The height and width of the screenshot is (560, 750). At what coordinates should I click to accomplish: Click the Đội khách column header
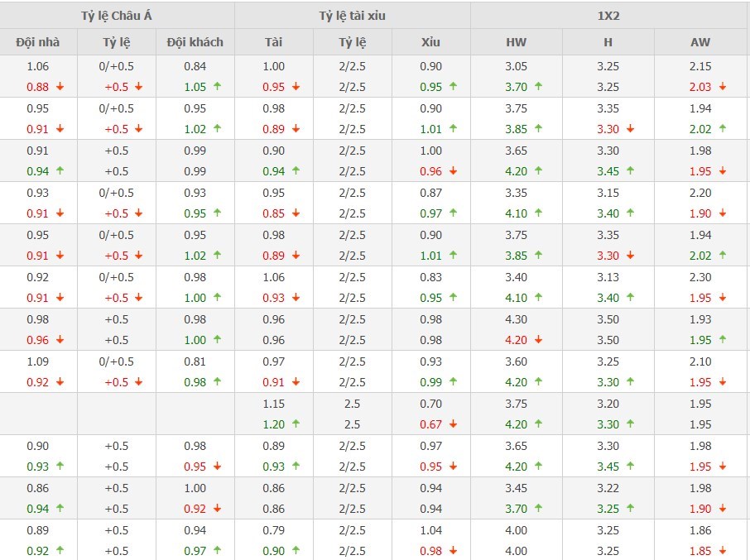coord(195,42)
